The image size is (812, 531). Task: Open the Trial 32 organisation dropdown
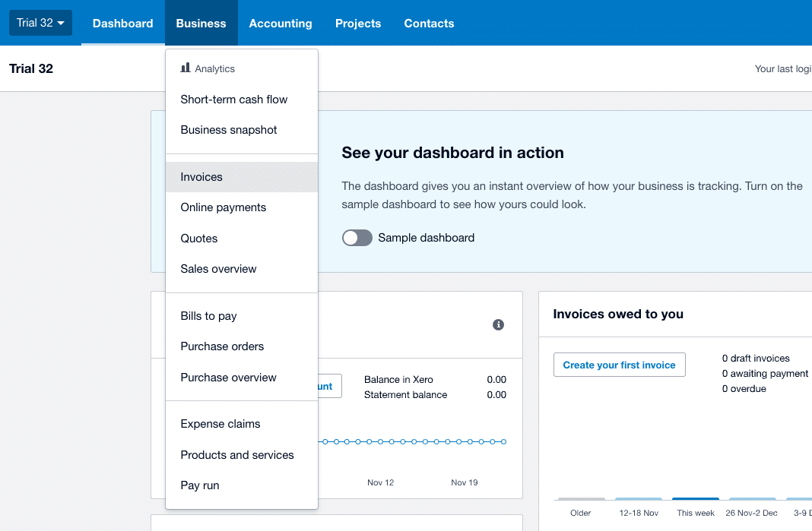point(40,23)
